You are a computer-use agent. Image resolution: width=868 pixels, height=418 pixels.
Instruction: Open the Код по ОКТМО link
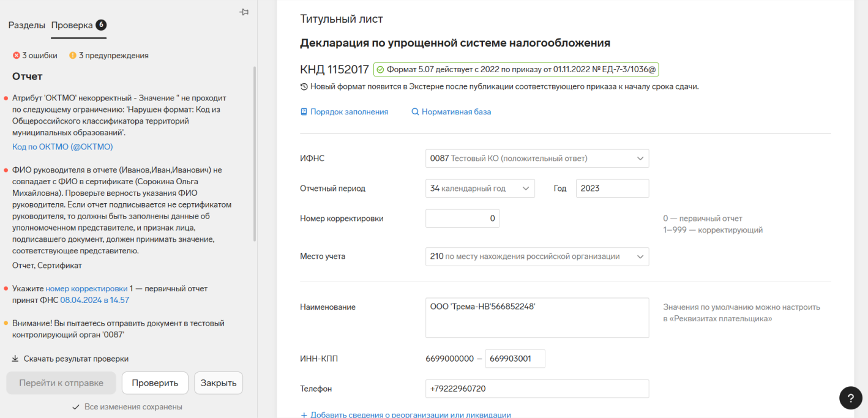pos(62,147)
